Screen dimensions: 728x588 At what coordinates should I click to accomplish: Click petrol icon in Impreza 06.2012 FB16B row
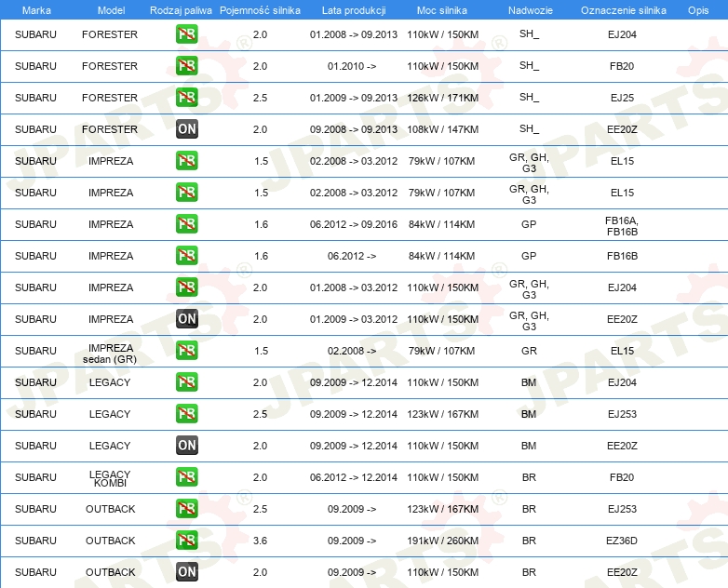tap(186, 256)
